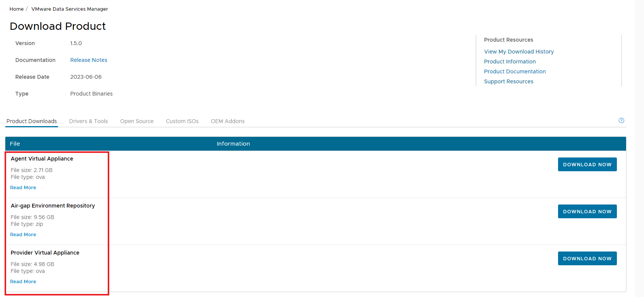Open Product Documentation link
The width and height of the screenshot is (644, 297).
515,71
